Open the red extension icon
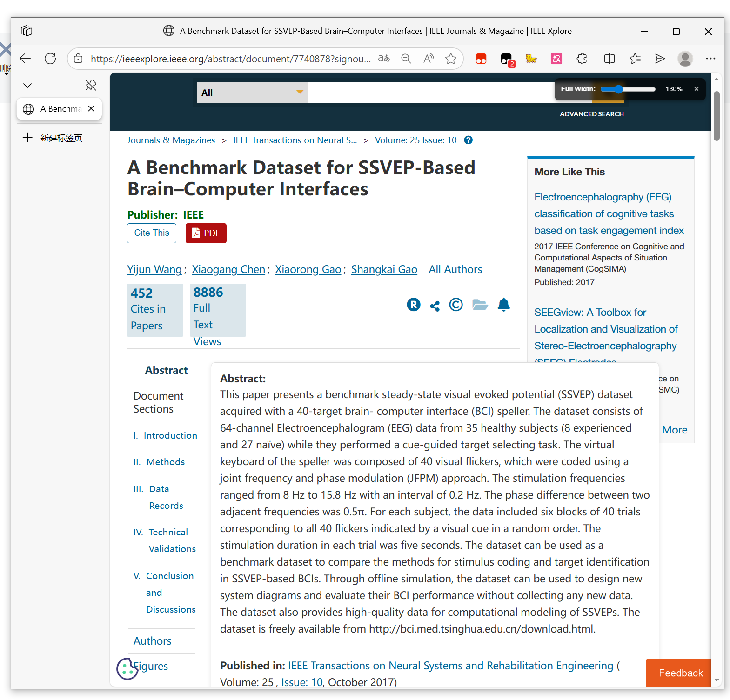The image size is (730, 700). (481, 59)
